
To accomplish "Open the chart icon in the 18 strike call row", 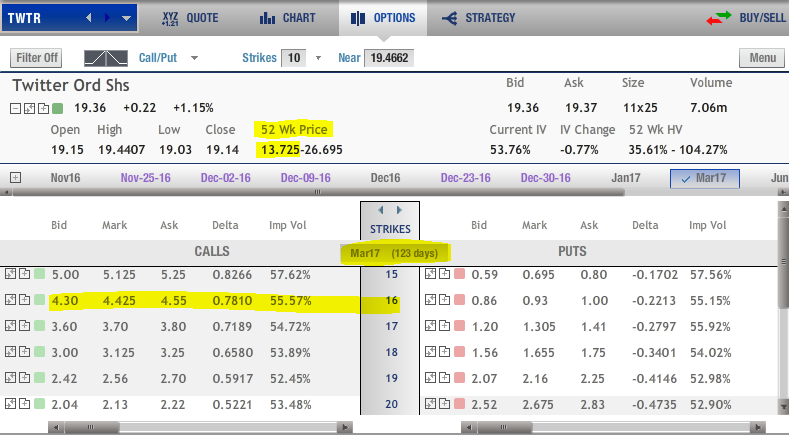I will click(11, 351).
